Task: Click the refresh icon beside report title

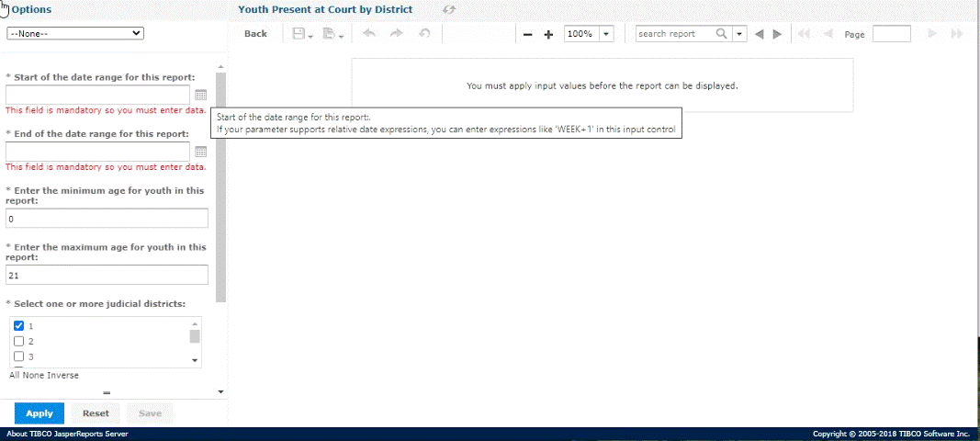Action: (449, 9)
